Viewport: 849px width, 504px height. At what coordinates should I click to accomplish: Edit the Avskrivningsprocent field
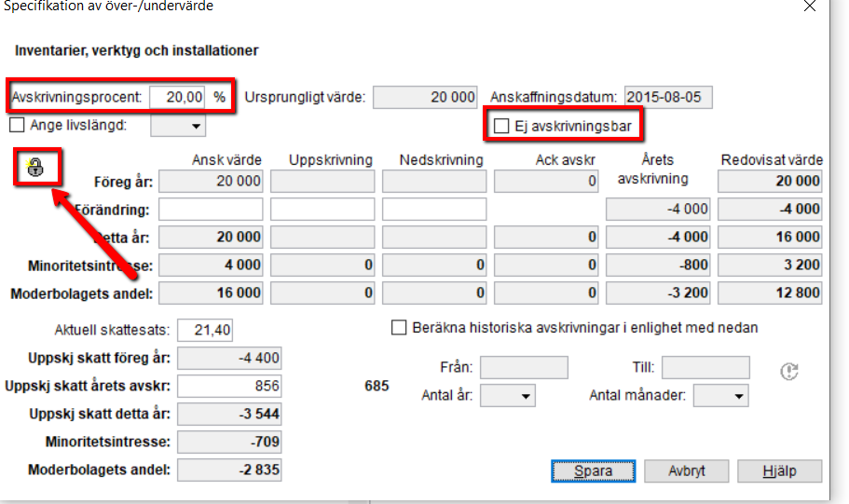pyautogui.click(x=177, y=97)
